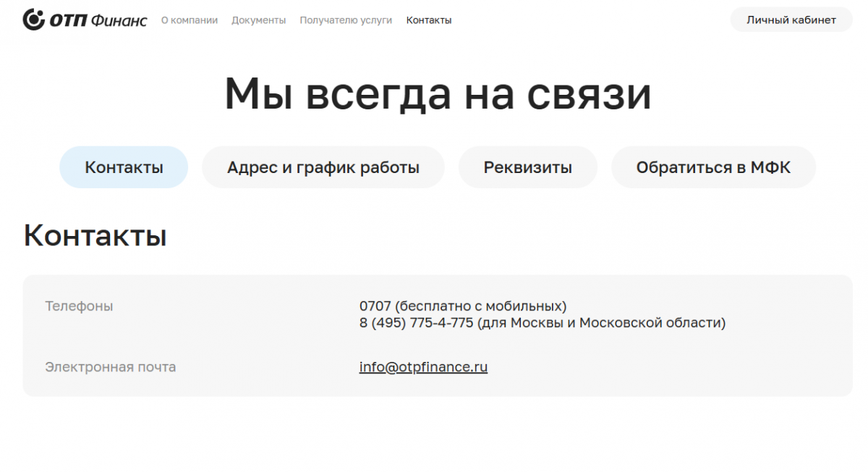Click the "Телефоны" label

click(x=79, y=306)
